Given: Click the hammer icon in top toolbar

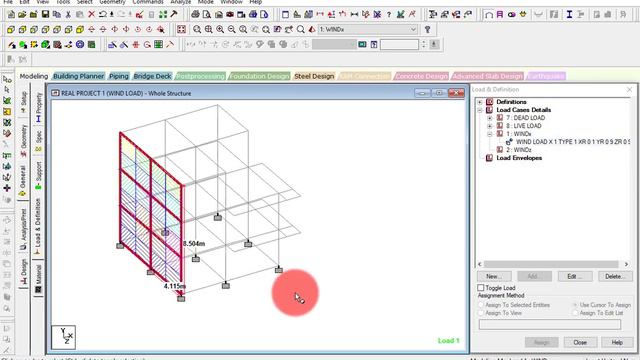Looking at the screenshot, I should (174, 15).
